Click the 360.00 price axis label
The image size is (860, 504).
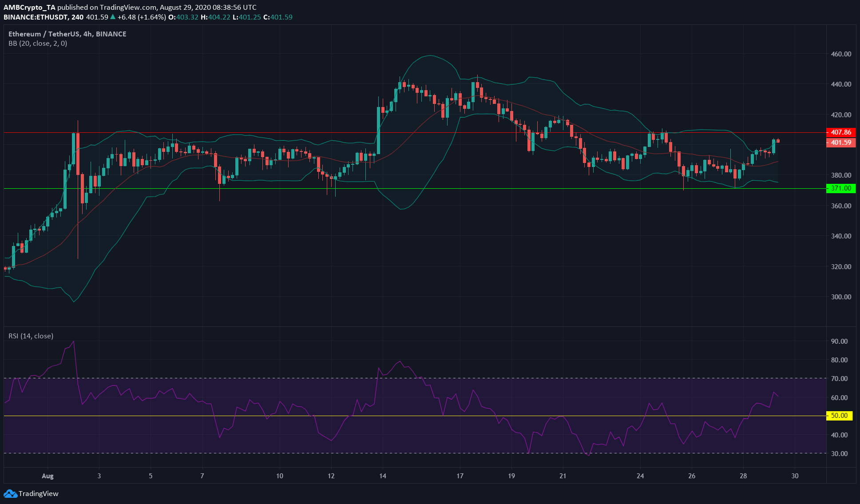pyautogui.click(x=841, y=206)
